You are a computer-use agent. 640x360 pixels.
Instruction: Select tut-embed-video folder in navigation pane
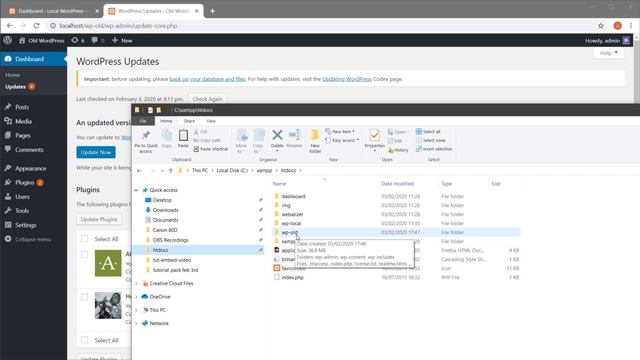tap(172, 260)
